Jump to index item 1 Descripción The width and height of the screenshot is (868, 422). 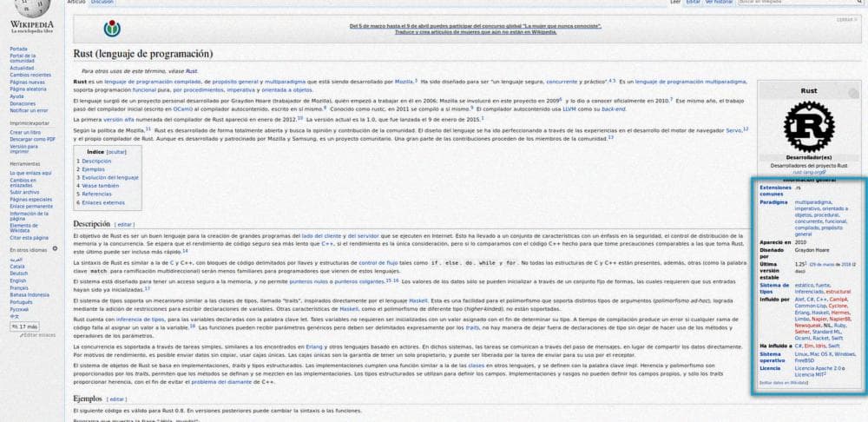pos(94,162)
